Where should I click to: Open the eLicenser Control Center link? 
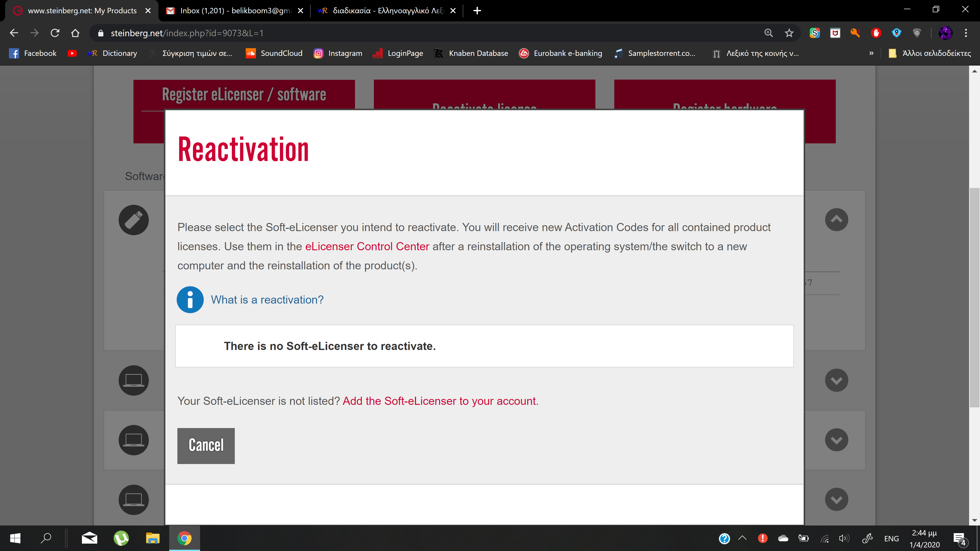tap(367, 246)
